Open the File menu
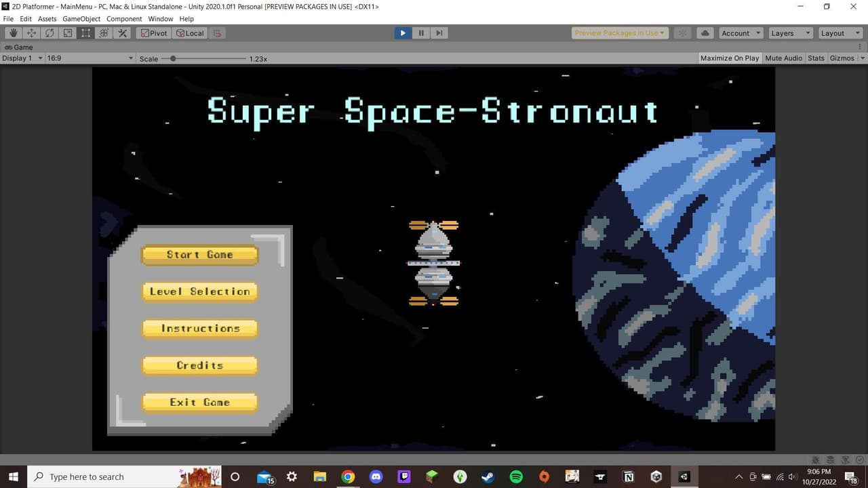868x488 pixels. [8, 19]
